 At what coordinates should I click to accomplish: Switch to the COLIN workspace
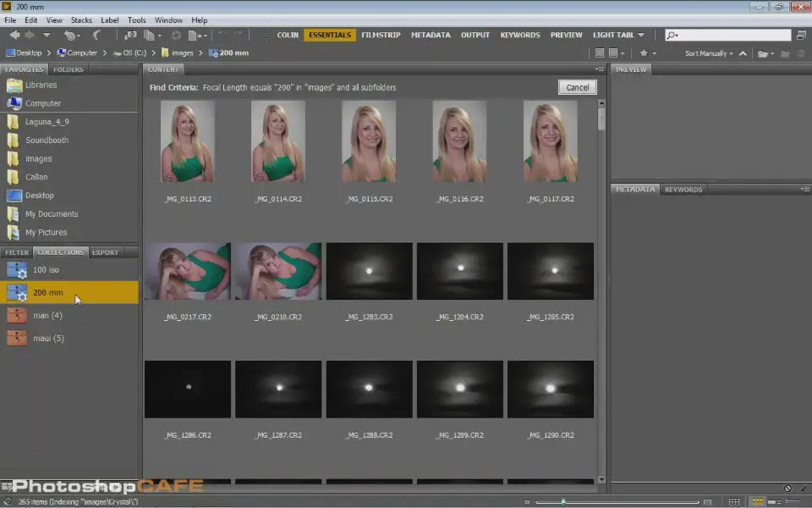click(x=288, y=35)
